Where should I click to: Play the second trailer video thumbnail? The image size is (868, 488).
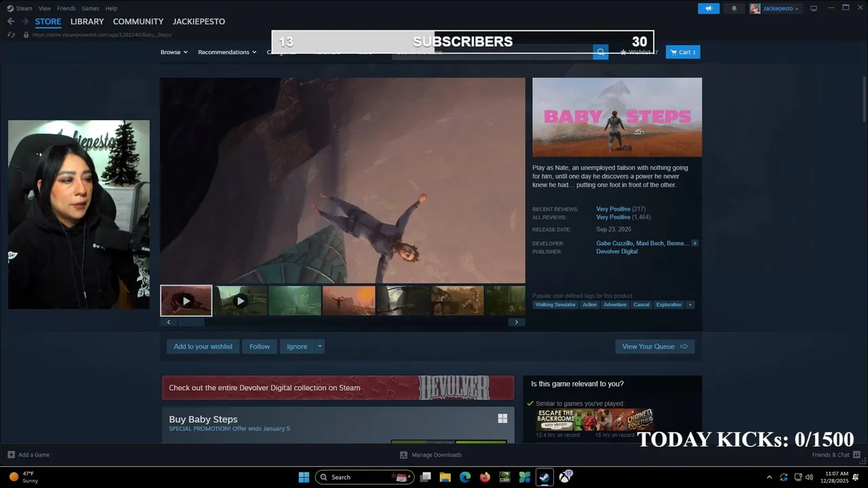240,300
